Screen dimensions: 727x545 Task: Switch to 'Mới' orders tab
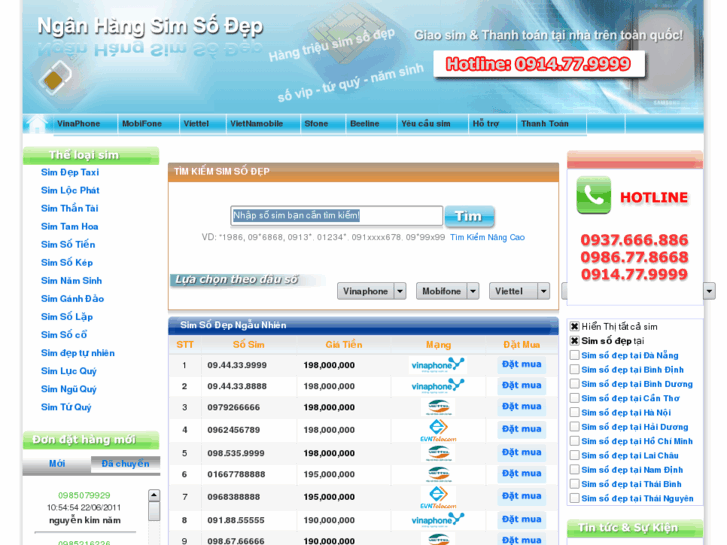click(57, 464)
